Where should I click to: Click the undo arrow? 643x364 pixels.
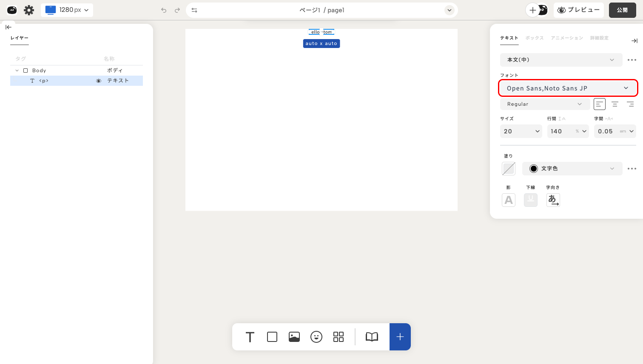point(164,10)
